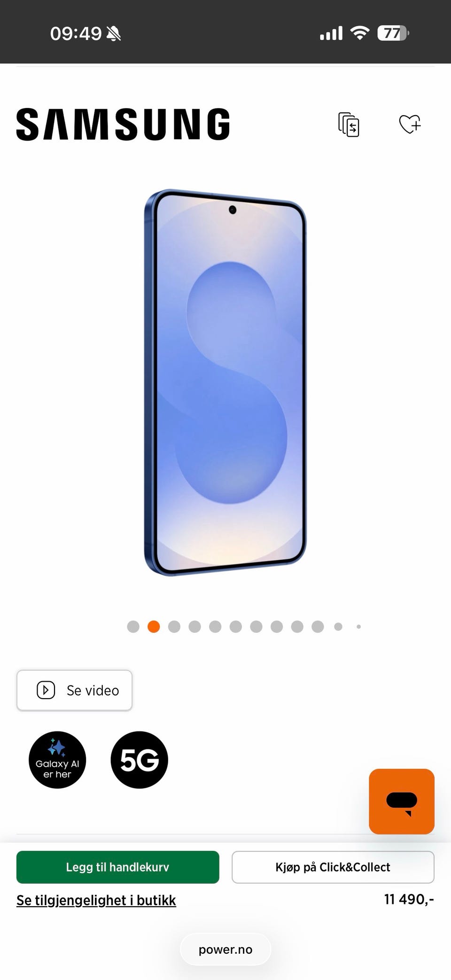Tap the Wi-Fi status bar icon
451x980 pixels.
click(x=360, y=33)
